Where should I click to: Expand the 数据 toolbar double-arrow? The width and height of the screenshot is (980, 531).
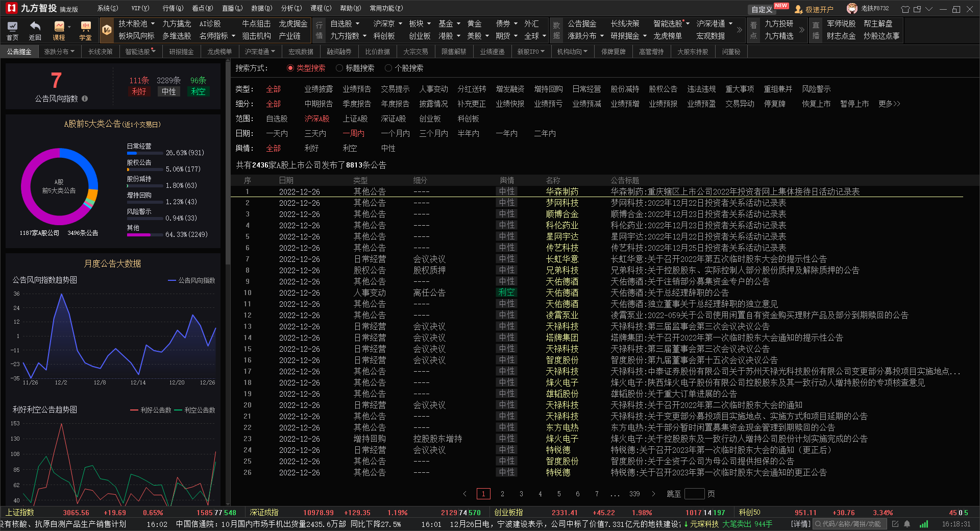coord(740,30)
